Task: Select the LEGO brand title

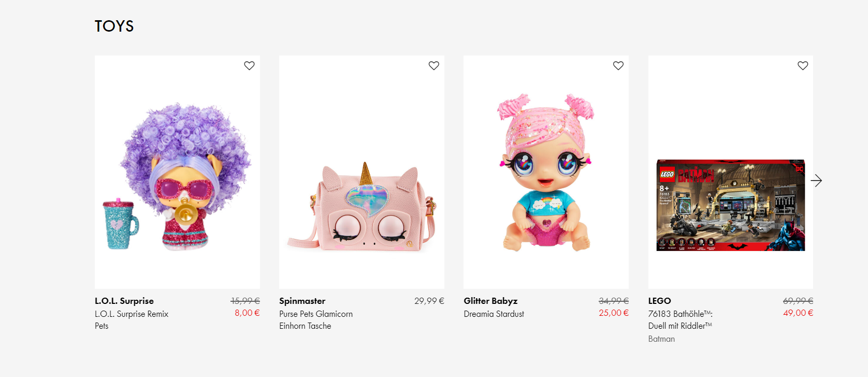Action: point(659,301)
